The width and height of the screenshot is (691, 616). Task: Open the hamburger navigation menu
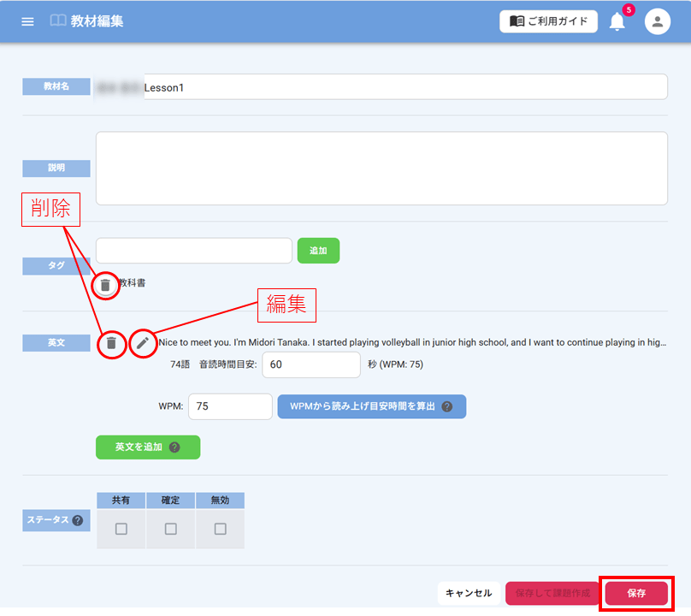pos(27,21)
